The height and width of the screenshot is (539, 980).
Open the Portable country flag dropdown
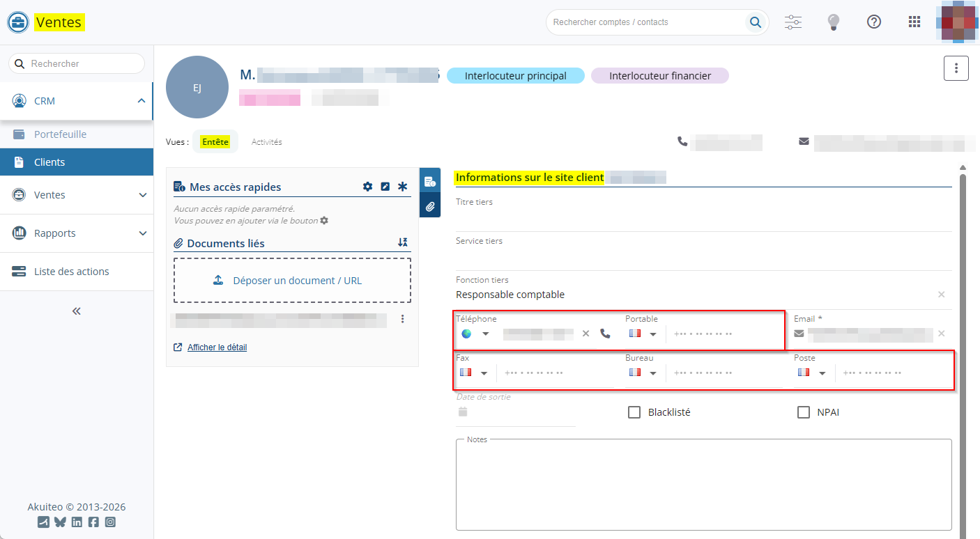click(643, 334)
